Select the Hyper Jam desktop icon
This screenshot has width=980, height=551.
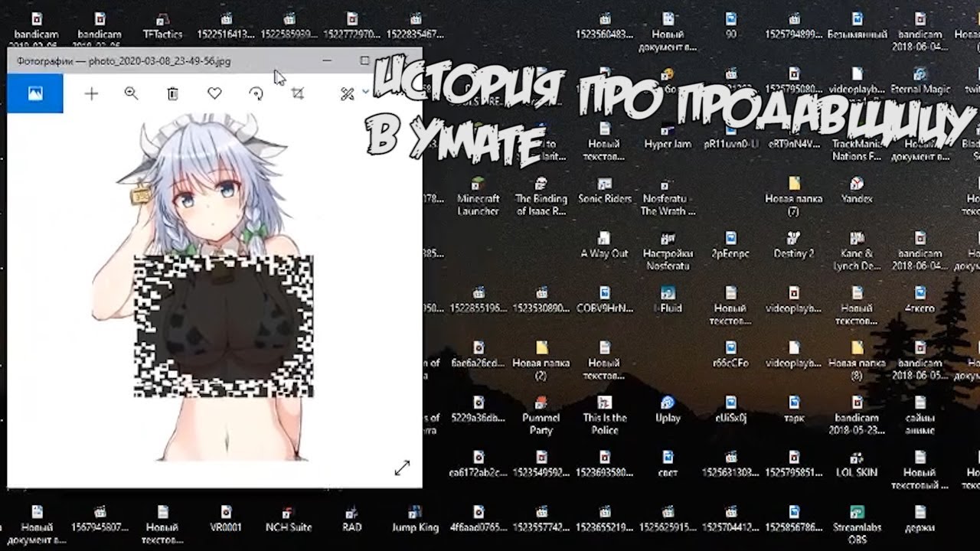point(668,135)
